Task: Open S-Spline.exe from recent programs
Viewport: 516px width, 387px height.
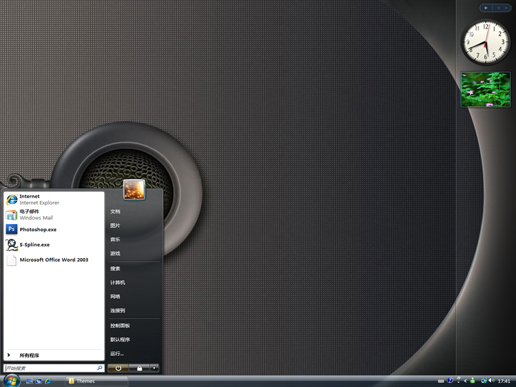Action: [54, 245]
